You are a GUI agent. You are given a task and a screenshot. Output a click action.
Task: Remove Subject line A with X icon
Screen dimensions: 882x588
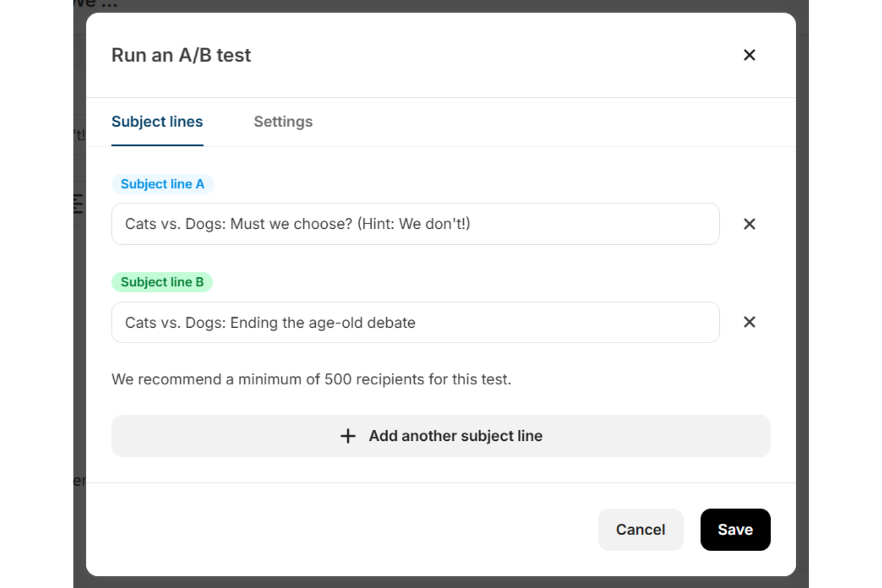749,224
